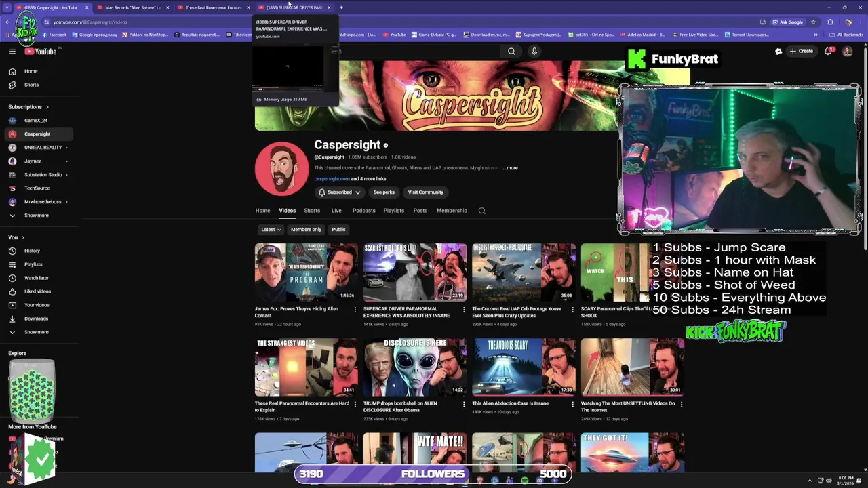Switch to the channel Live tab

tap(336, 211)
